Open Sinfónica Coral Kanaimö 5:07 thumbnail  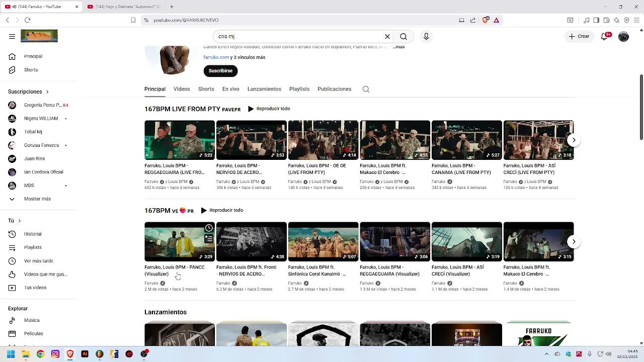[x=323, y=242]
